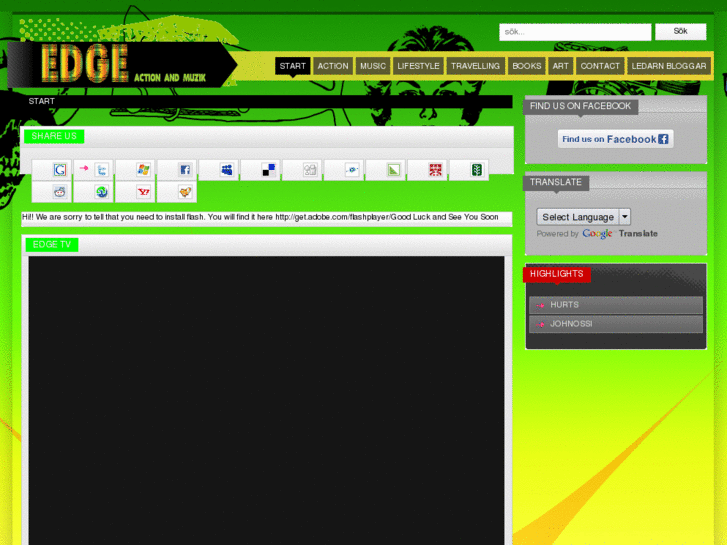
Task: Navigate to TRAVELLING
Action: point(475,66)
